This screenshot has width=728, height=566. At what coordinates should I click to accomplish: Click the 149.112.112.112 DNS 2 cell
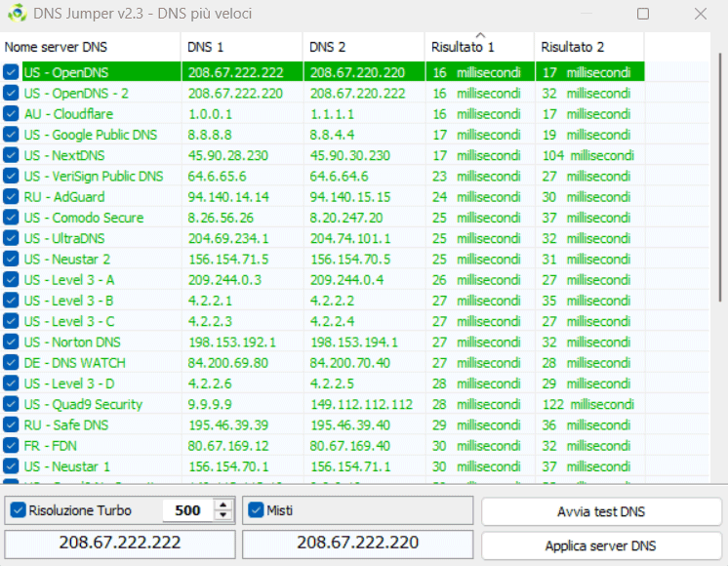361,404
